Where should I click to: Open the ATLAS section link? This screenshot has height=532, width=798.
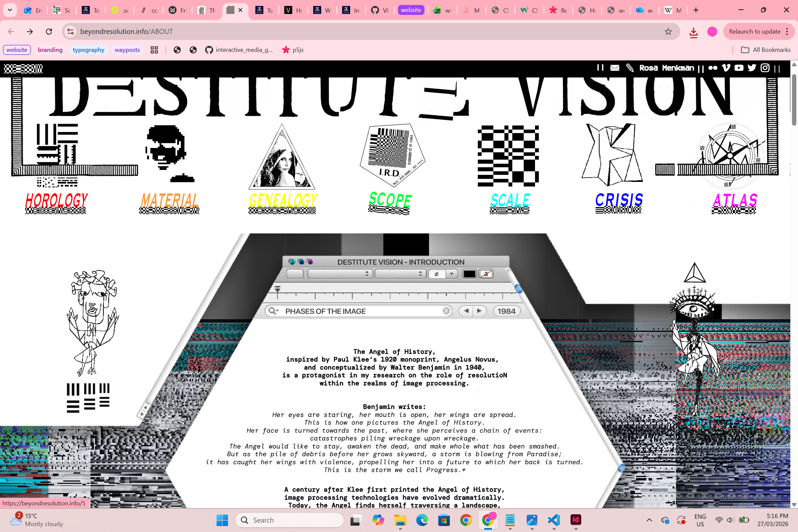point(734,201)
